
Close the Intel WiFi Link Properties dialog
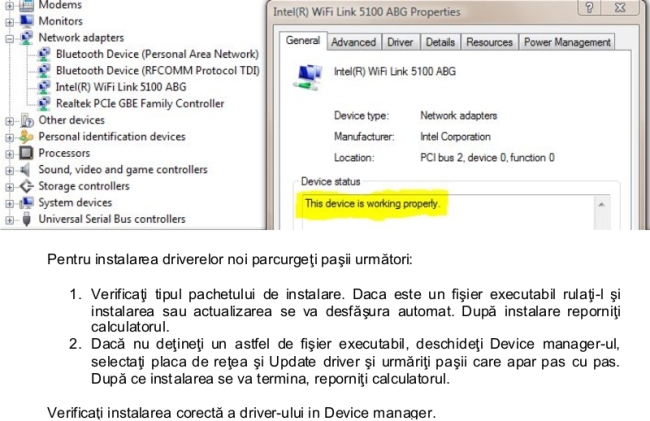pyautogui.click(x=620, y=7)
